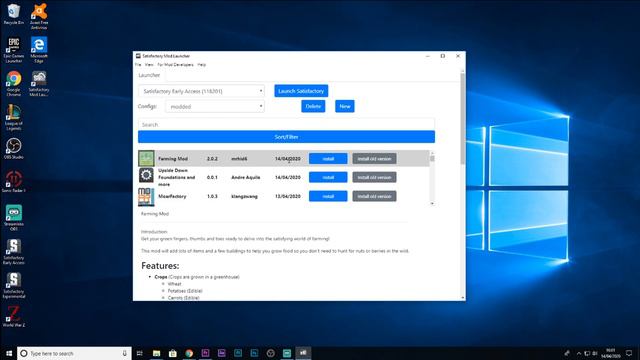Install old version of Upside Down Foundations
Viewport: 640px width, 360px height.
374,177
